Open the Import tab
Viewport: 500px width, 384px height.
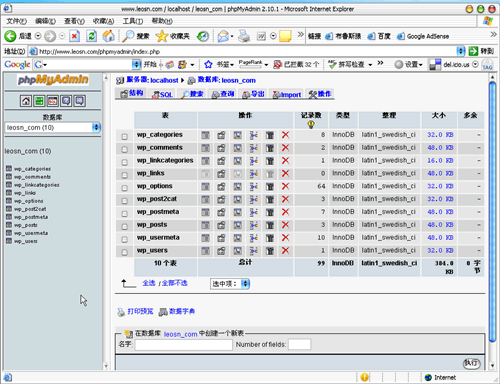(x=287, y=95)
